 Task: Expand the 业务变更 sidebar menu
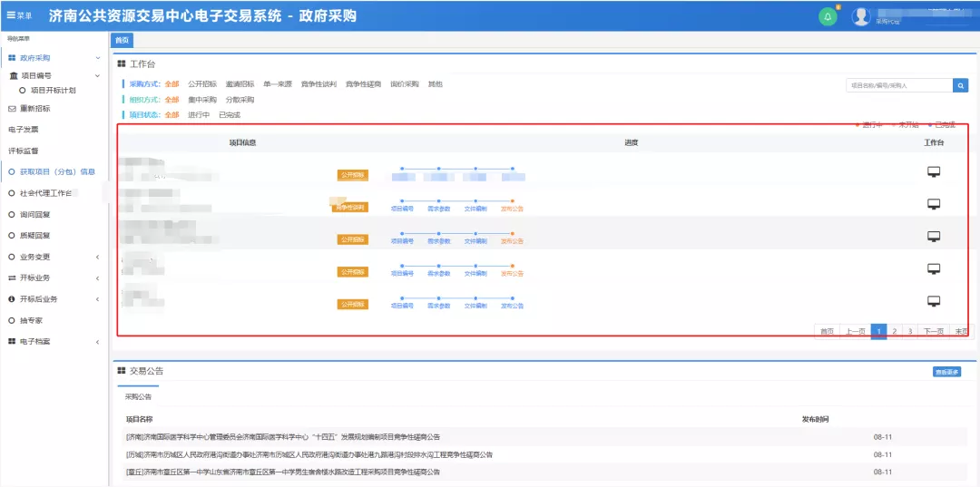click(98, 257)
